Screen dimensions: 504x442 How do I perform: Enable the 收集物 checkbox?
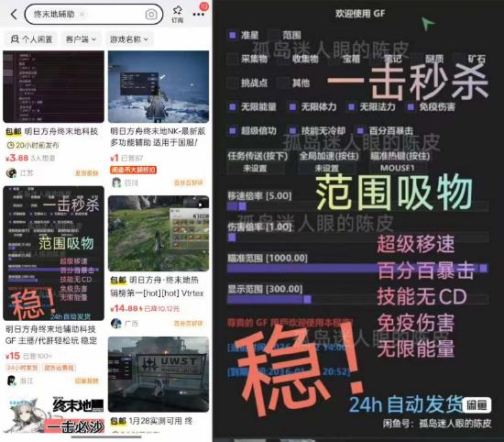(283, 59)
